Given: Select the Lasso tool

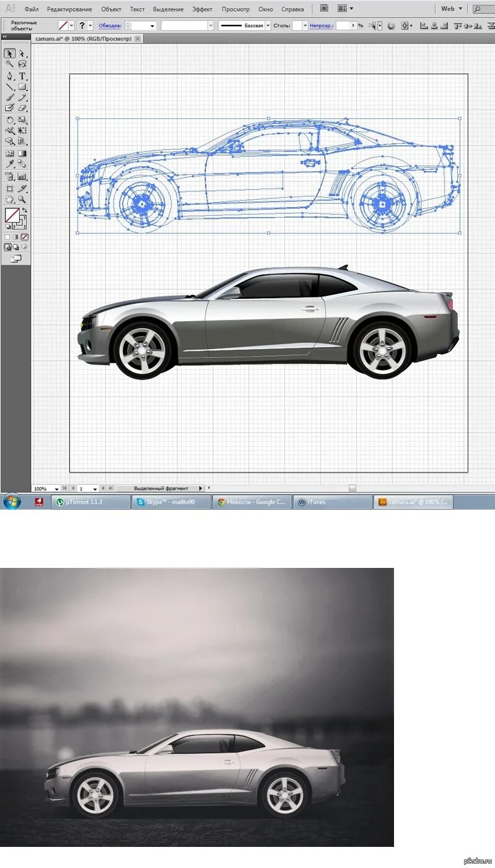Looking at the screenshot, I should point(22,63).
